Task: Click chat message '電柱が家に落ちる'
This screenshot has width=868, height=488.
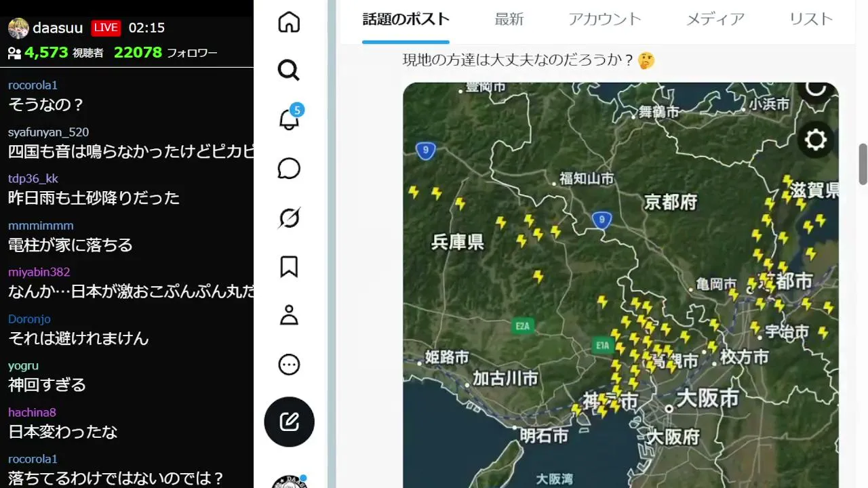Action: tap(71, 245)
